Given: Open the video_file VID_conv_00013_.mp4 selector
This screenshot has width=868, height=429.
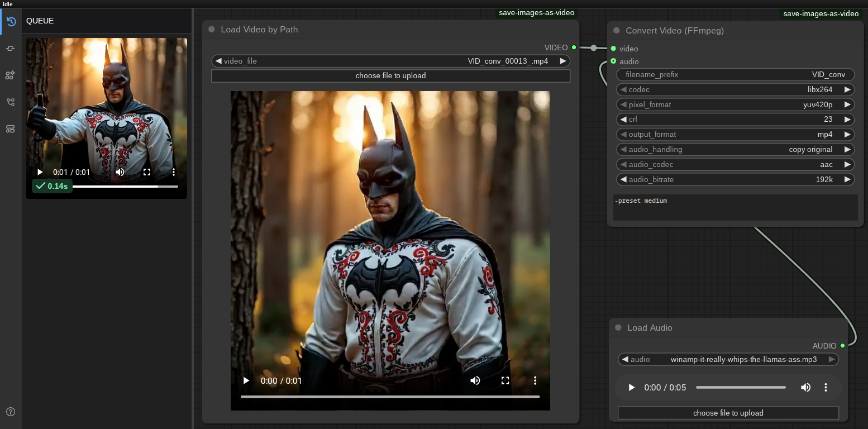Looking at the screenshot, I should tap(390, 61).
